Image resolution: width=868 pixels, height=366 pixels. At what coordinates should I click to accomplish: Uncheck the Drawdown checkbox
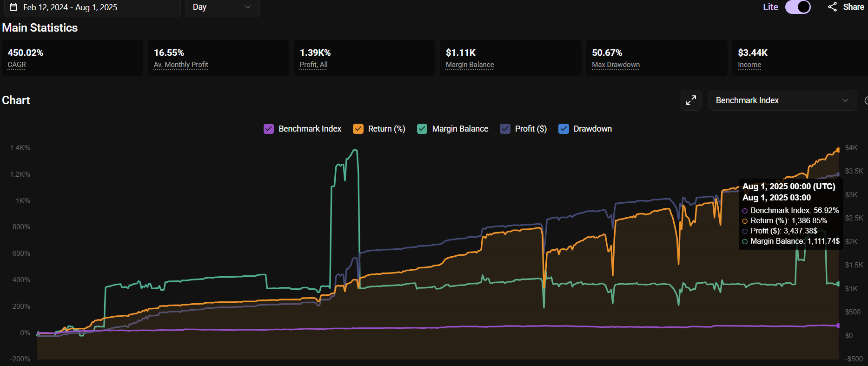tap(563, 129)
